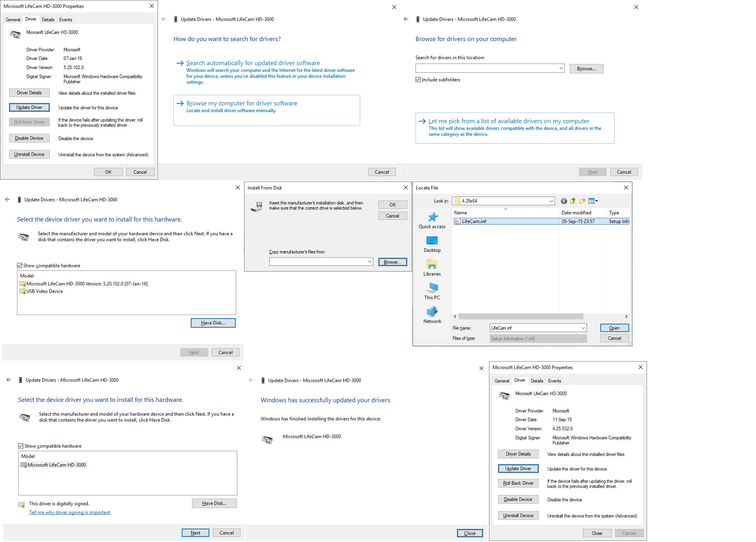Select This PC in the Locate File sidebar
The height and width of the screenshot is (542, 756).
432,292
